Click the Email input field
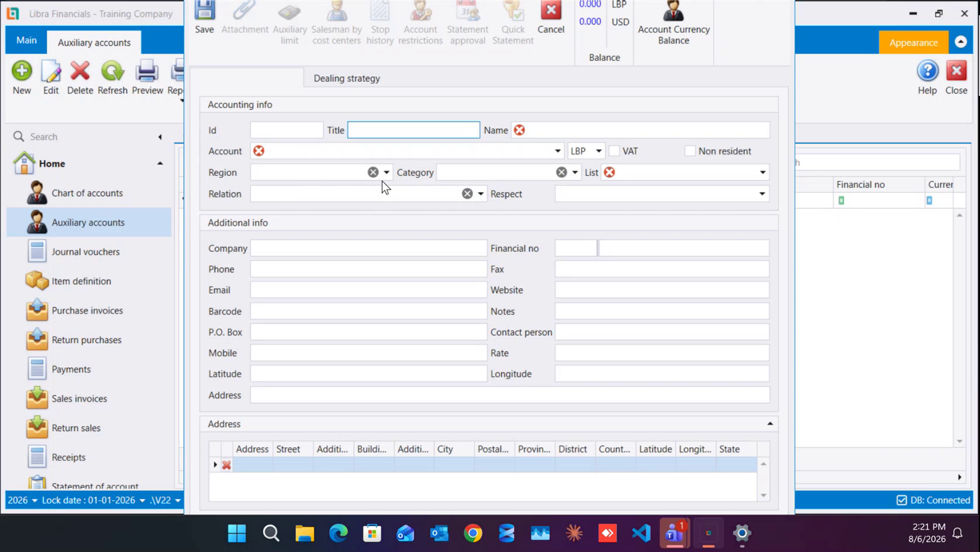Image resolution: width=980 pixels, height=552 pixels. pyautogui.click(x=368, y=290)
